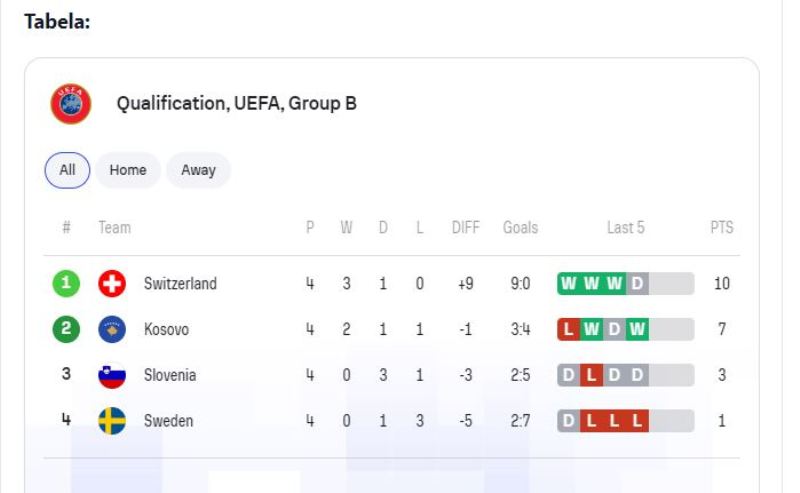Open the Kosovo team link

pos(166,330)
